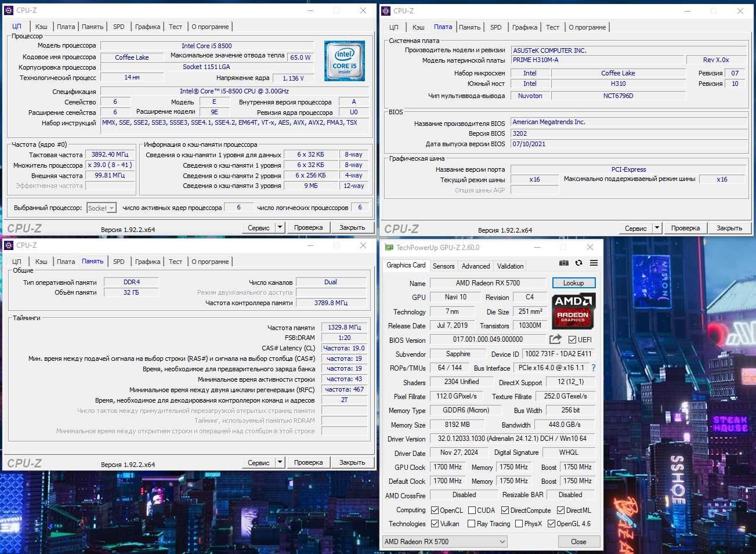Open Сервис dropdown arrow in Память CPU-Z window
The image size is (756, 554).
[x=280, y=462]
